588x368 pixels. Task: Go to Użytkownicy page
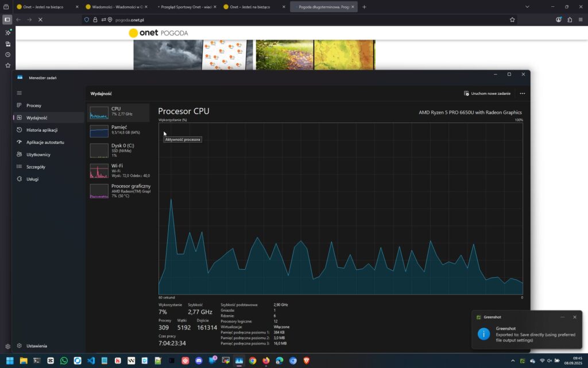38,155
